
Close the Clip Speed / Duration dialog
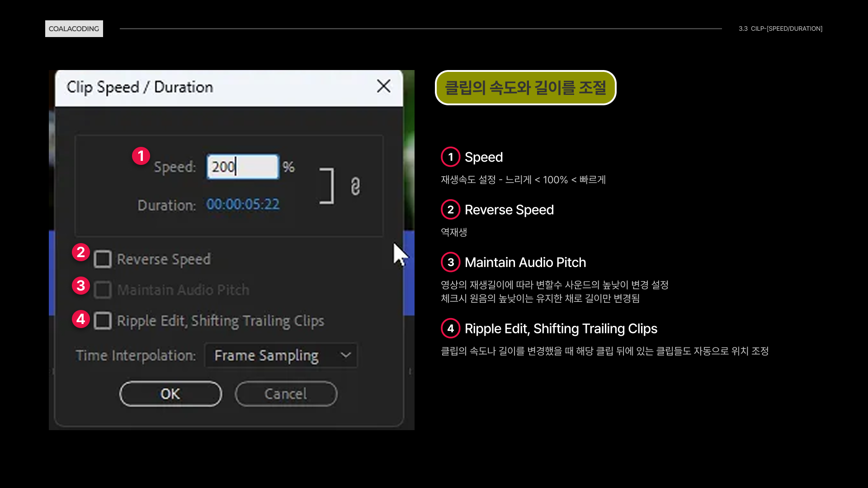pyautogui.click(x=383, y=86)
